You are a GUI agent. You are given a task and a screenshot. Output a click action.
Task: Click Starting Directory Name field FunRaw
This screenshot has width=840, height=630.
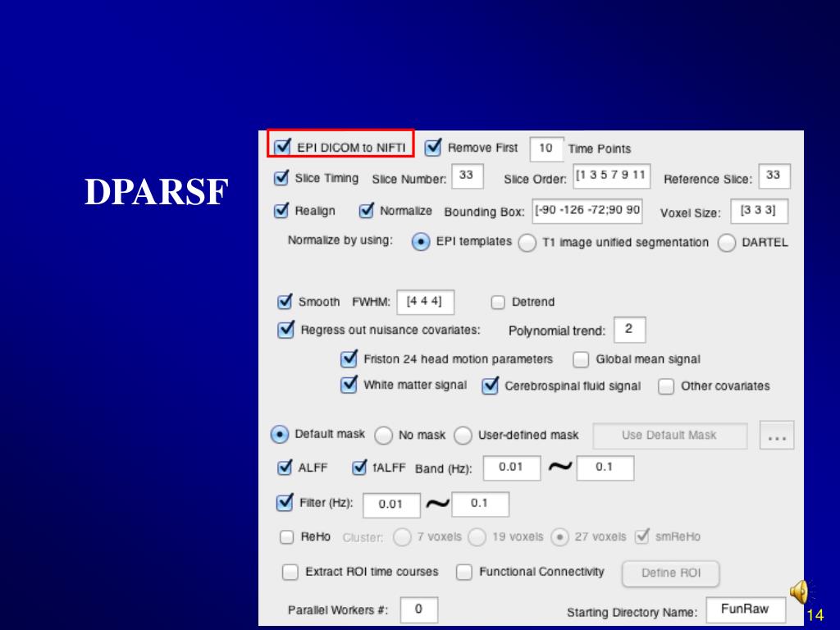coord(746,609)
